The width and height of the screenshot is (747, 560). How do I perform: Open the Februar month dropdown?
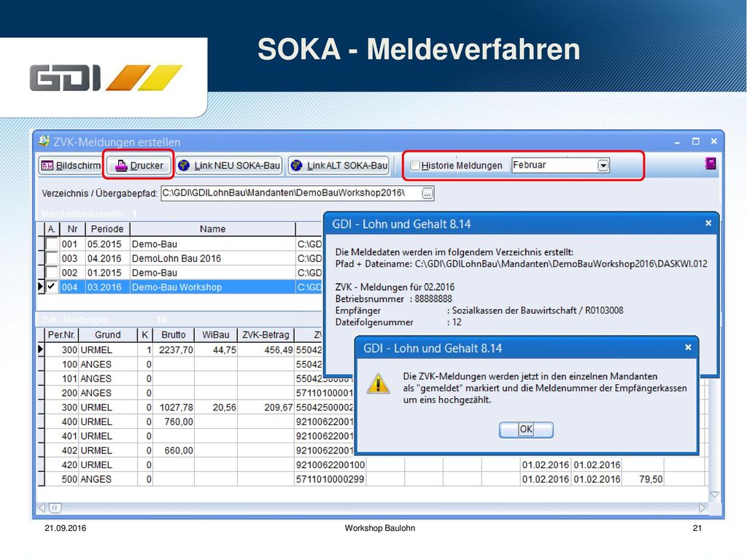603,166
